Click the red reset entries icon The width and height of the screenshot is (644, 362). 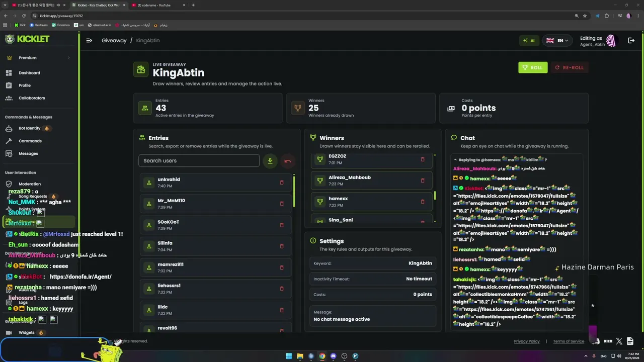click(288, 161)
